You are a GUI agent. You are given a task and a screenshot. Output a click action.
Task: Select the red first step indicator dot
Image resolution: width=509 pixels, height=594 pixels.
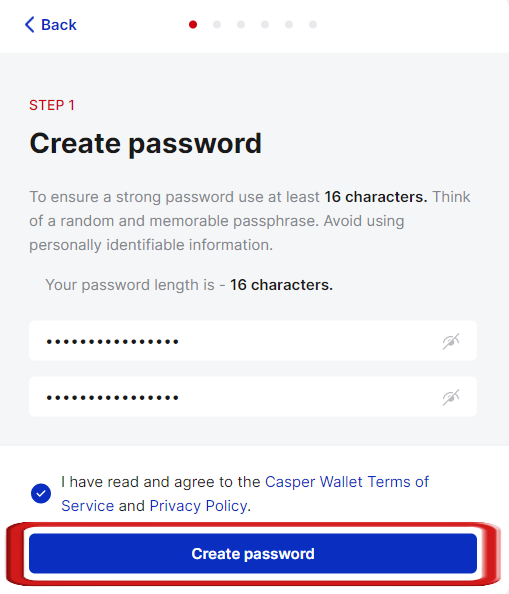pos(193,25)
